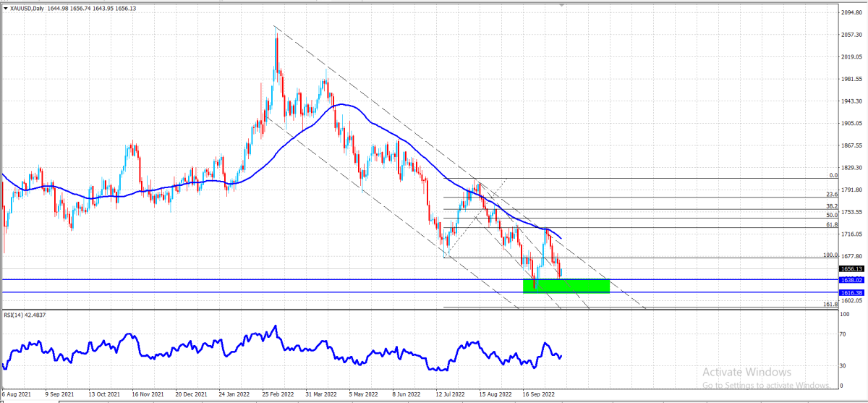Click the 6 Aug 2021 date label
The image size is (868, 403).
17,395
